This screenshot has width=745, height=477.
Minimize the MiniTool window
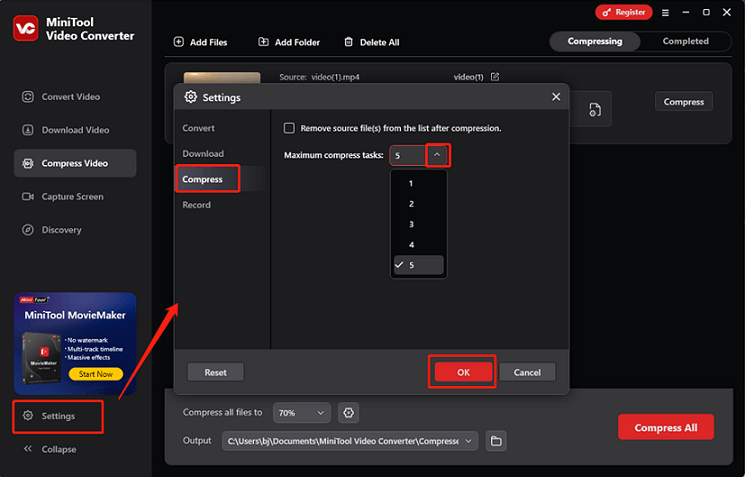pos(686,13)
